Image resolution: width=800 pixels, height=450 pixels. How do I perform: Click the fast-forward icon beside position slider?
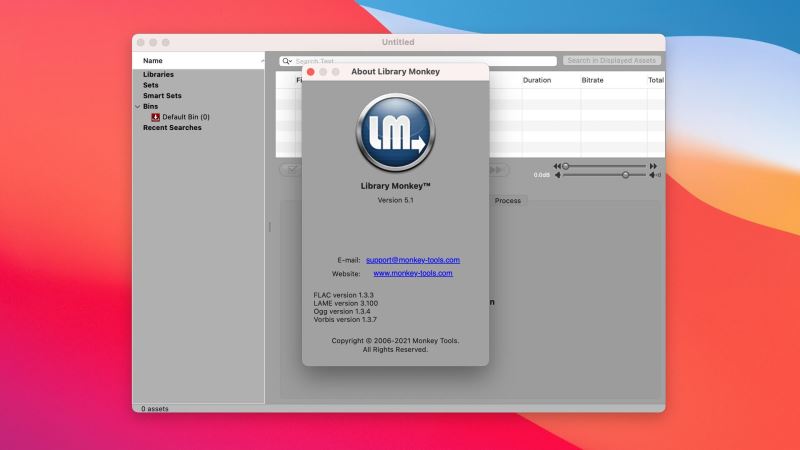tap(653, 166)
